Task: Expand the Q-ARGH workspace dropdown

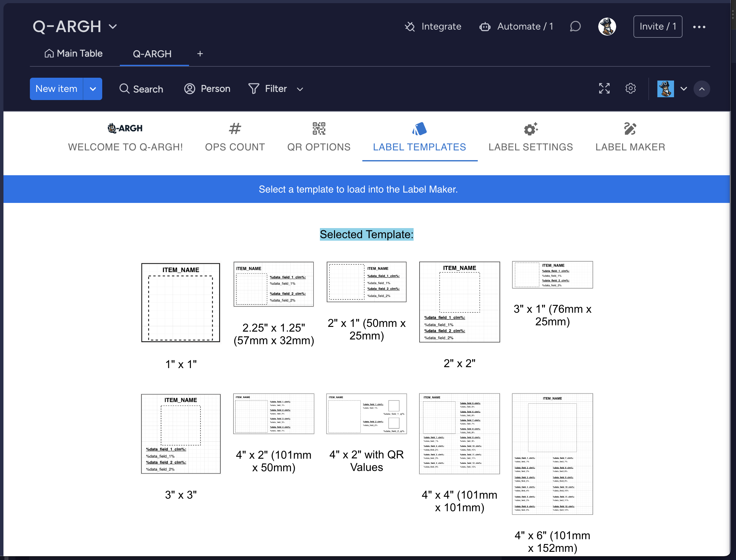Action: click(112, 26)
